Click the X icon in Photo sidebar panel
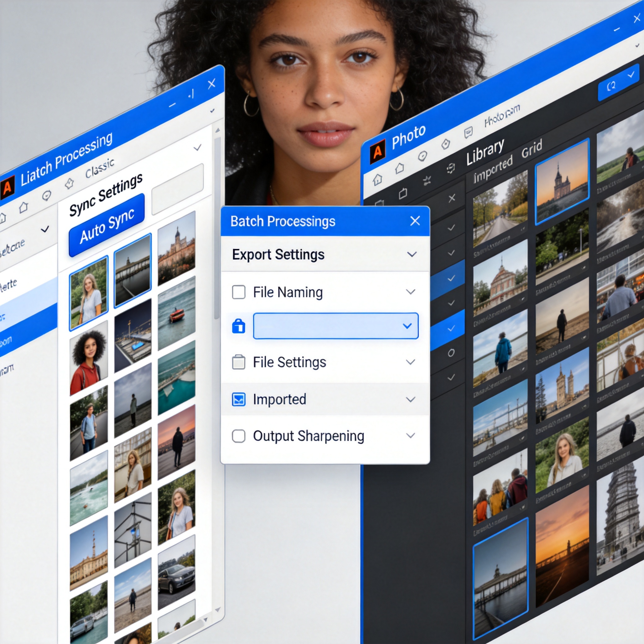 point(452,198)
